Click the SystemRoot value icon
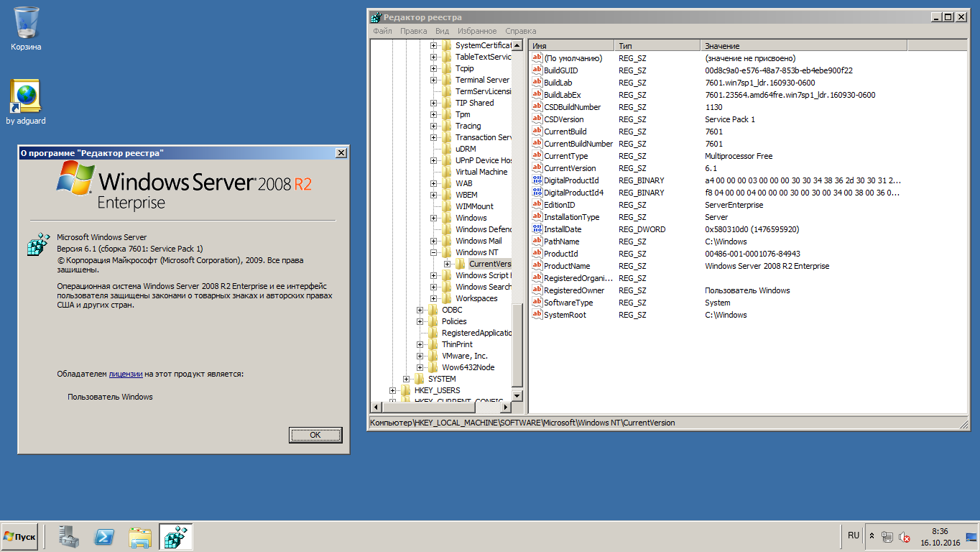980x552 pixels. pyautogui.click(x=537, y=315)
